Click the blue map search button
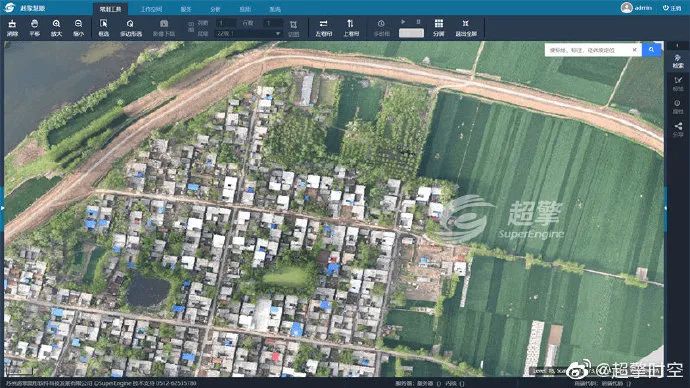The width and height of the screenshot is (690, 388). tap(651, 50)
